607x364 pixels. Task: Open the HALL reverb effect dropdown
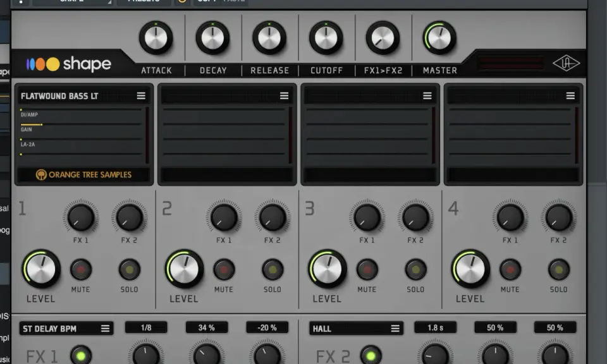(x=356, y=329)
